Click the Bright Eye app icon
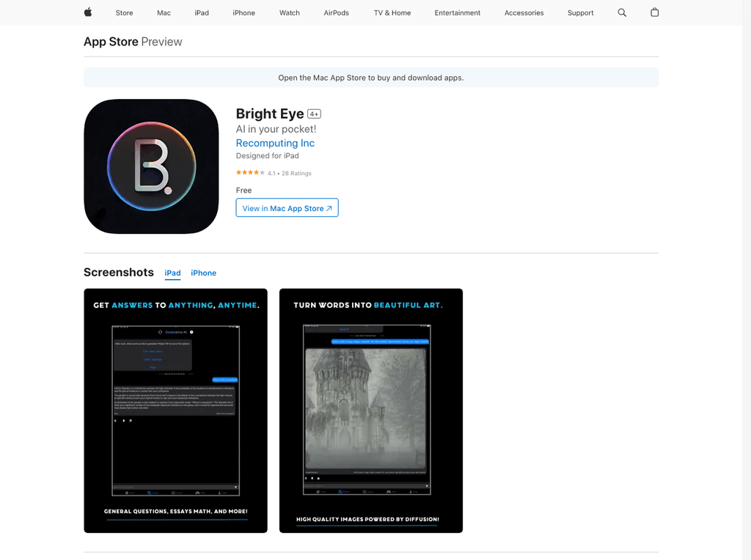The image size is (751, 560). [151, 166]
